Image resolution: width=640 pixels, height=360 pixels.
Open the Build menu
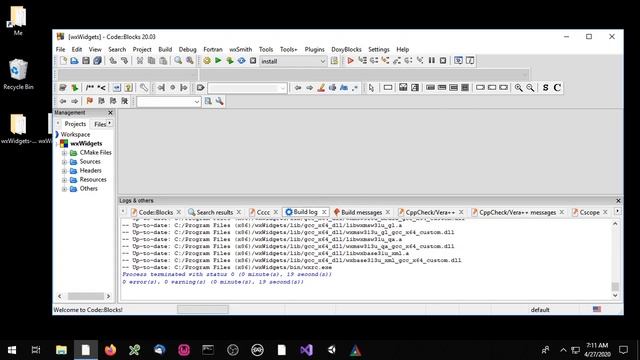[x=165, y=49]
